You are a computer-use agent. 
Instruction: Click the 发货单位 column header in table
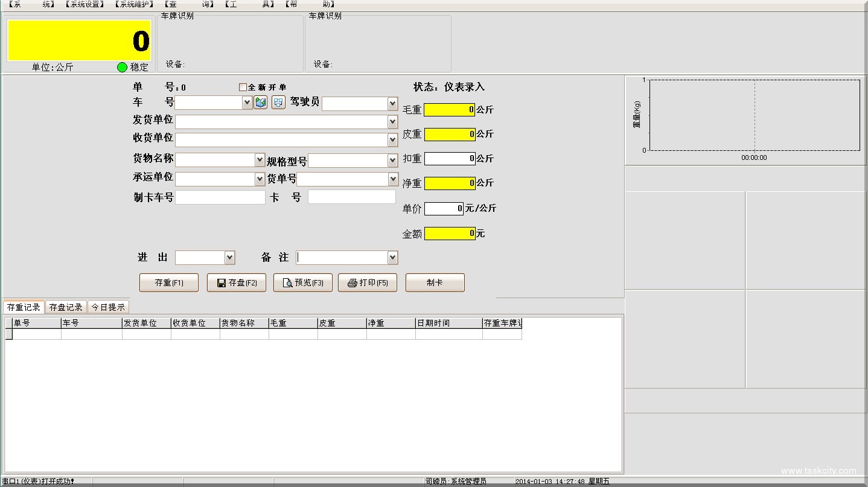147,323
